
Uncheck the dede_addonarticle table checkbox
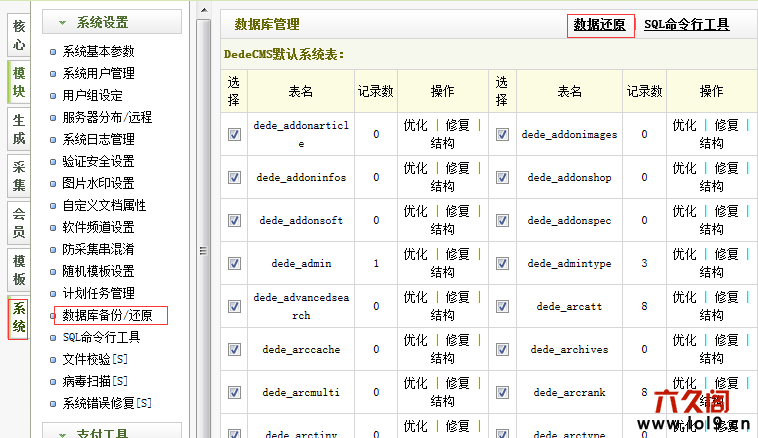tap(234, 134)
